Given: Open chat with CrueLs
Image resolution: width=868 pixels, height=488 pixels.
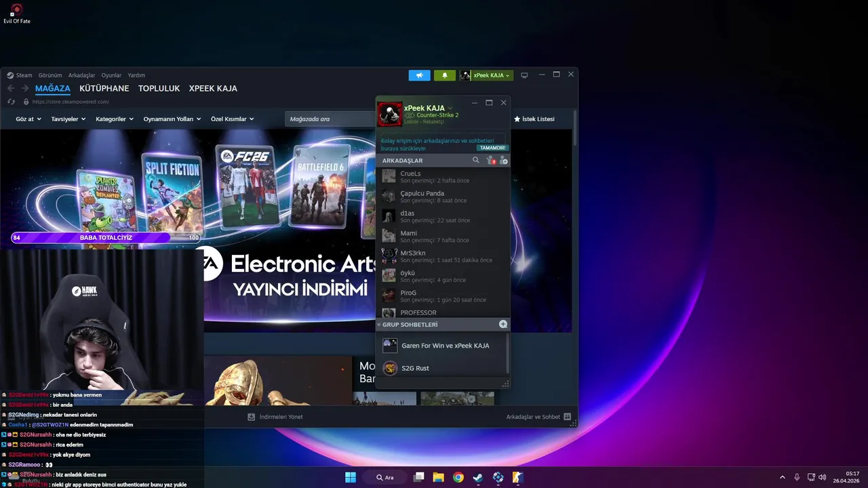Looking at the screenshot, I should [x=443, y=176].
